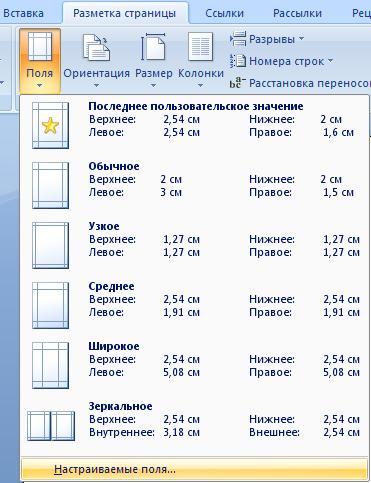Open the dropdown arrow under Колонки
The width and height of the screenshot is (371, 483).
(x=200, y=86)
